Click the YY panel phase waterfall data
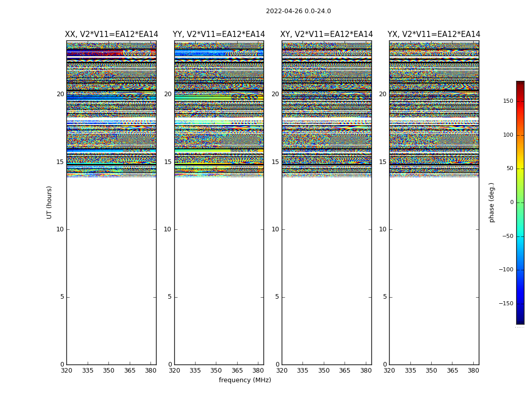 [219, 109]
